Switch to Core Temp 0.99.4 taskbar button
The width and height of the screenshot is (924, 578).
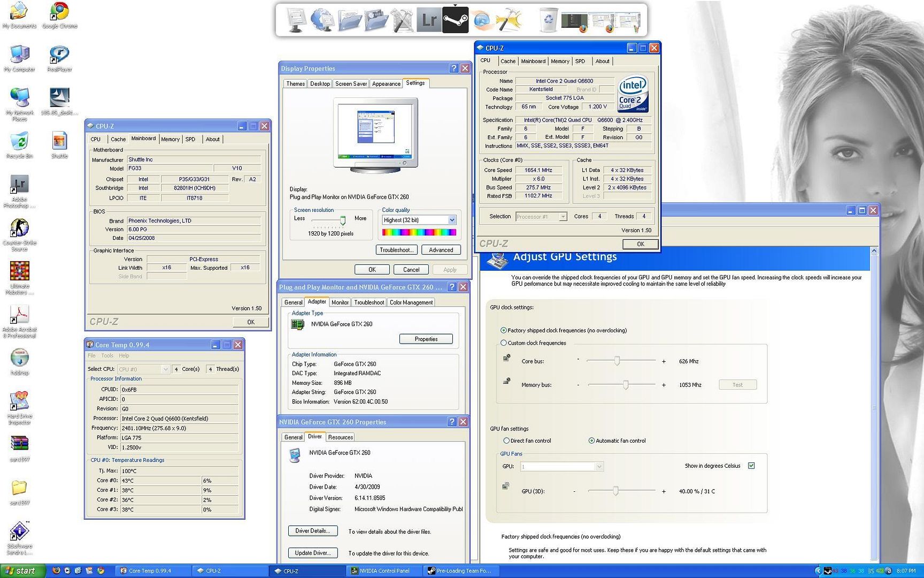pyautogui.click(x=153, y=571)
